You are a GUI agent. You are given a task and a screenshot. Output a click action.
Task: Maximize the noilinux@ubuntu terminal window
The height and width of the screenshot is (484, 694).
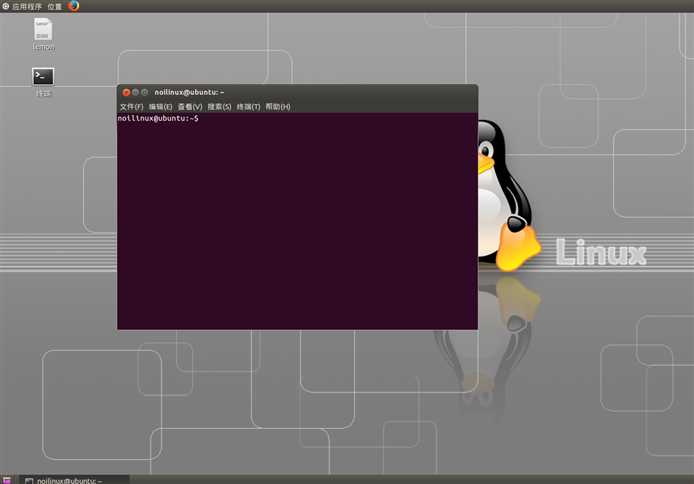coord(145,92)
